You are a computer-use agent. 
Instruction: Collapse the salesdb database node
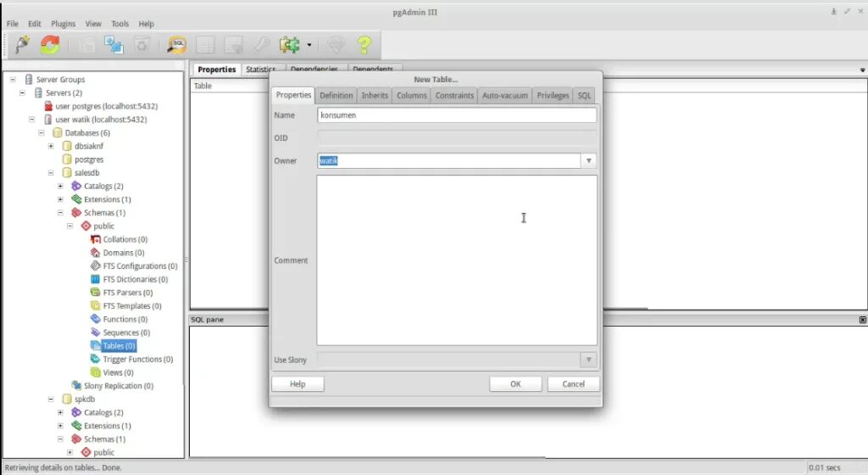[51, 173]
